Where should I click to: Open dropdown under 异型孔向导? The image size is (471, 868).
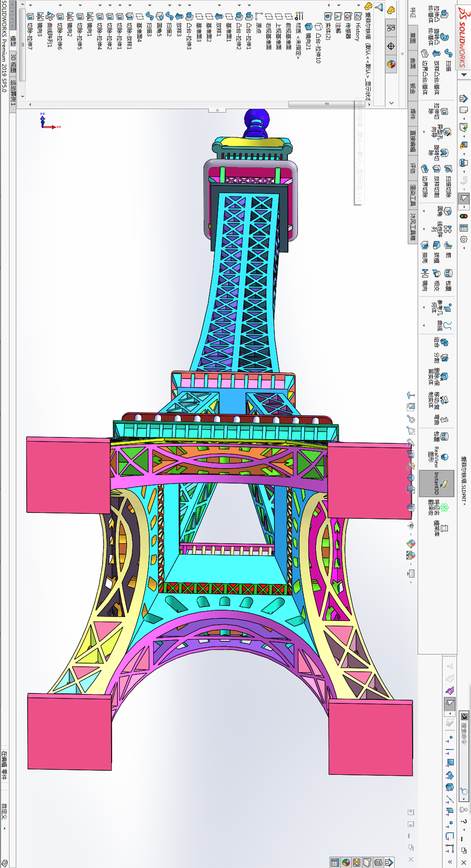click(x=424, y=132)
